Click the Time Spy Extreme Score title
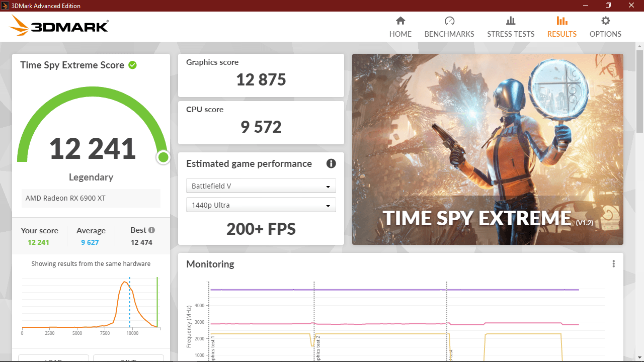Screen dimensions: 644x362 tap(72, 65)
